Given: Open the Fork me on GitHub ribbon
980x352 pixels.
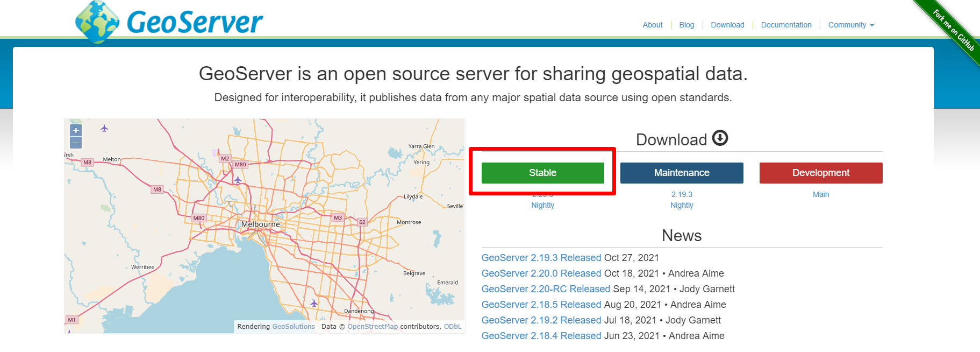Looking at the screenshot, I should (x=953, y=30).
